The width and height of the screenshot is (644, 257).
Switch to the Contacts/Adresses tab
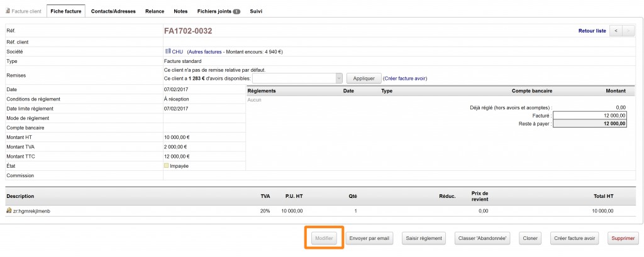(x=113, y=11)
